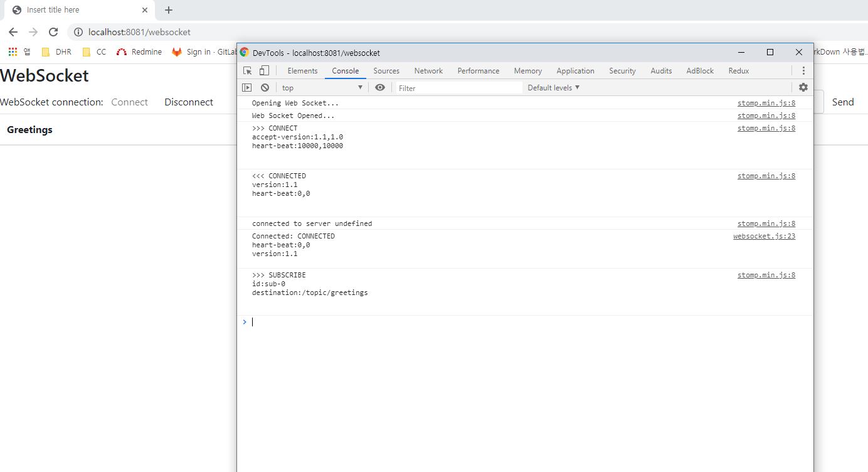Switch to the Network tab
The width and height of the screenshot is (868, 472).
pos(428,71)
